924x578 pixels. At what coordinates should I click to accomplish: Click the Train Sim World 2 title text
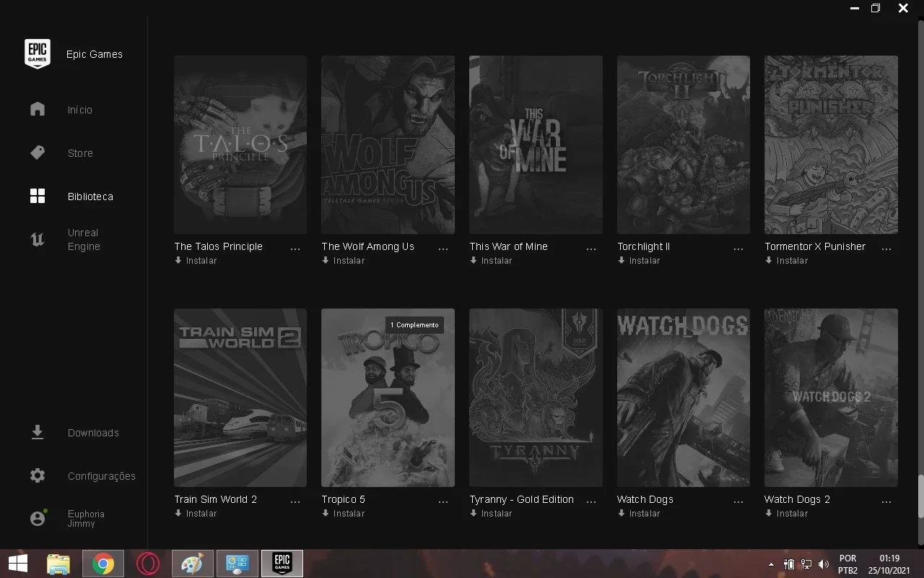[215, 499]
